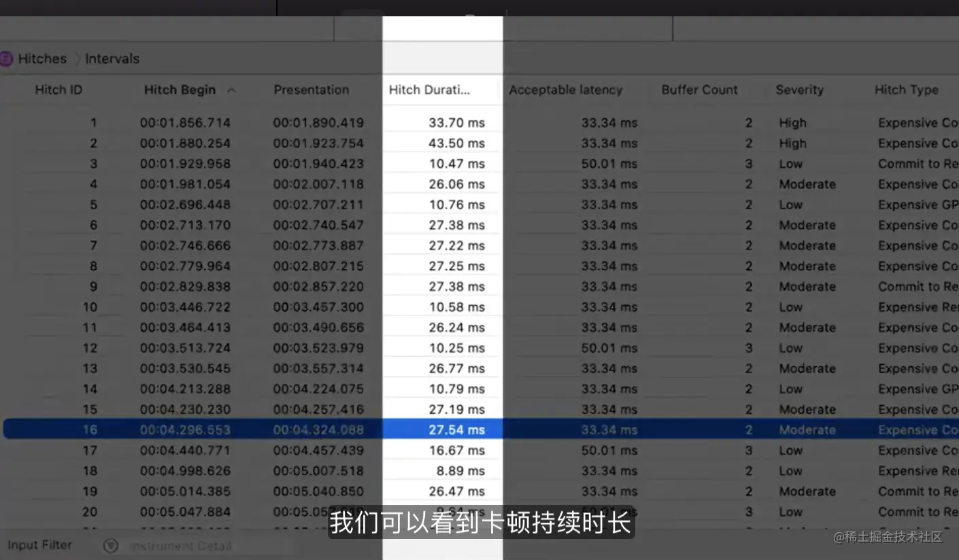Viewport: 959px width, 560px height.
Task: Click presentation time 00:04.257.416
Action: point(318,409)
